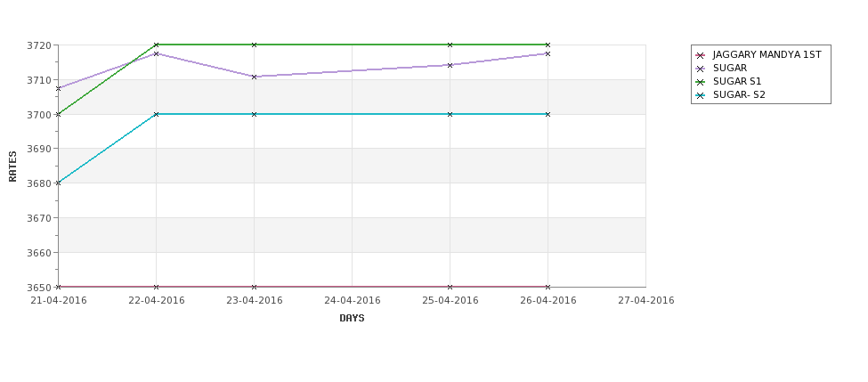
Task: Select SUGAR data point on 23-04-2016
Action: [254, 77]
